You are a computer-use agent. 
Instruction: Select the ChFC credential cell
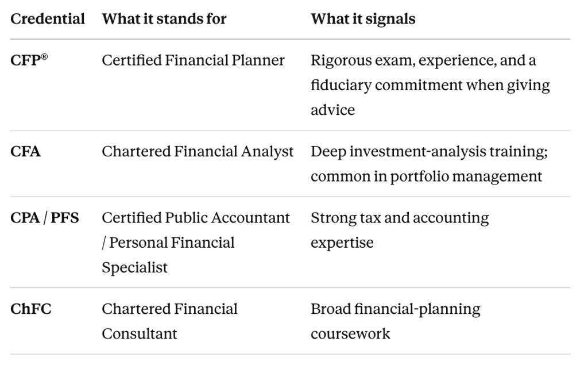click(31, 309)
